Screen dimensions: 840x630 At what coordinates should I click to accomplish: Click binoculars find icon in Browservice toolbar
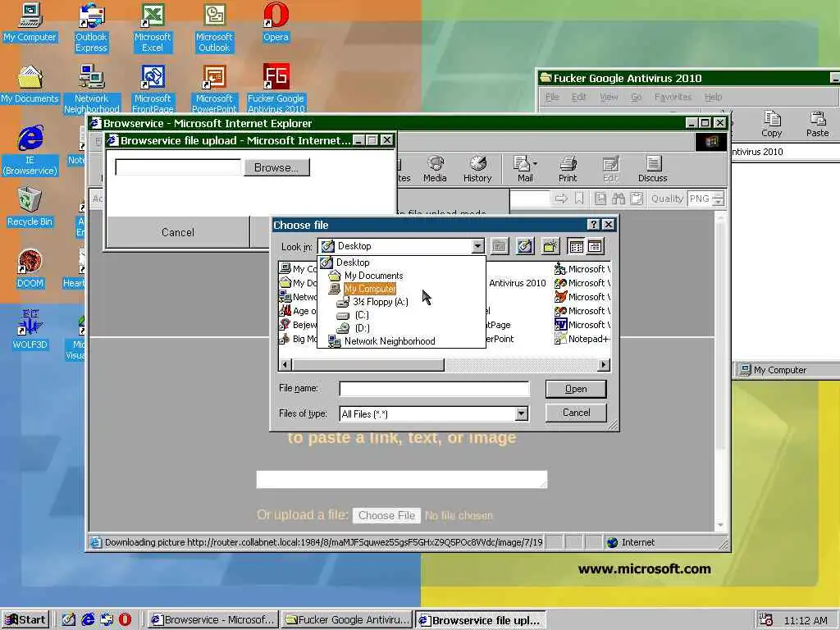point(619,199)
